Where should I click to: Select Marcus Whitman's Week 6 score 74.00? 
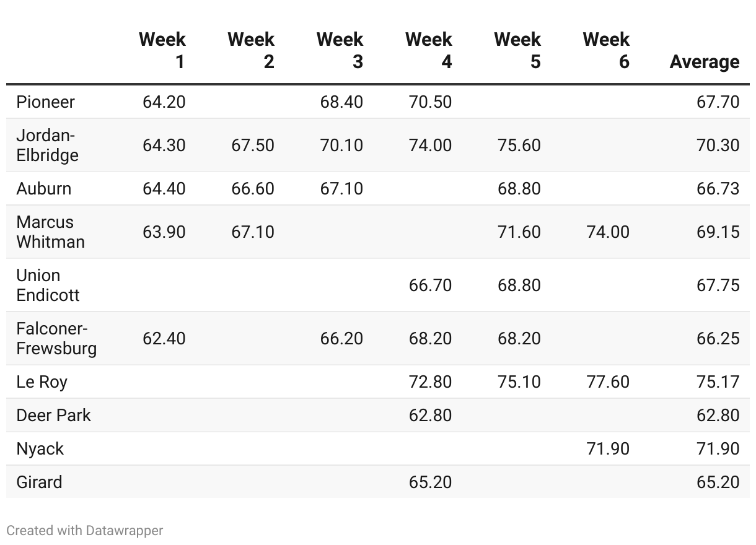[607, 232]
